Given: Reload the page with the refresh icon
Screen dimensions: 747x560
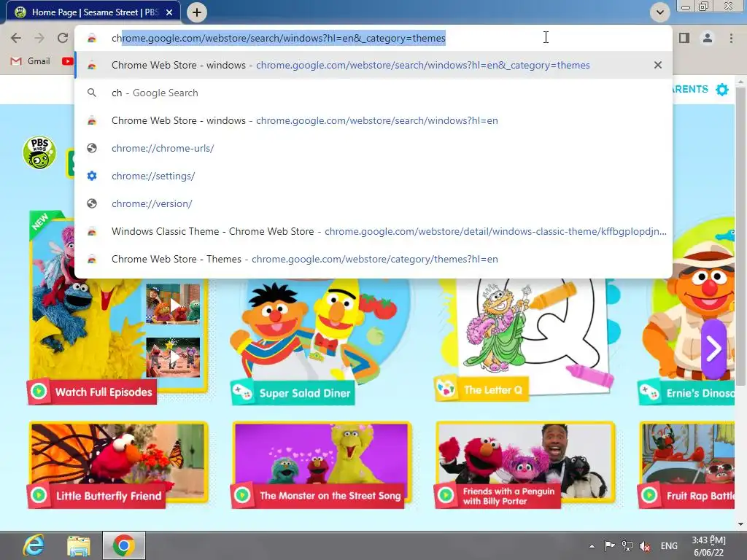Looking at the screenshot, I should coord(63,38).
